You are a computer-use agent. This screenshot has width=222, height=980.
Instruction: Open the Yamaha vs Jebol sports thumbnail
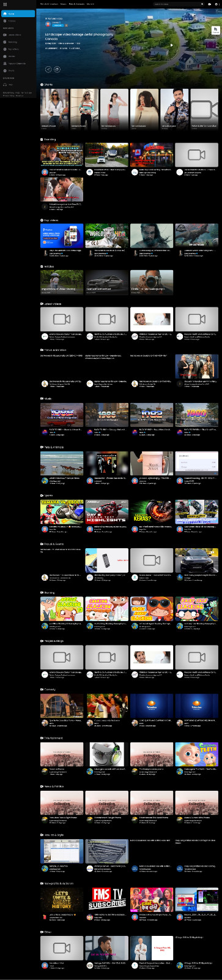pos(62,511)
